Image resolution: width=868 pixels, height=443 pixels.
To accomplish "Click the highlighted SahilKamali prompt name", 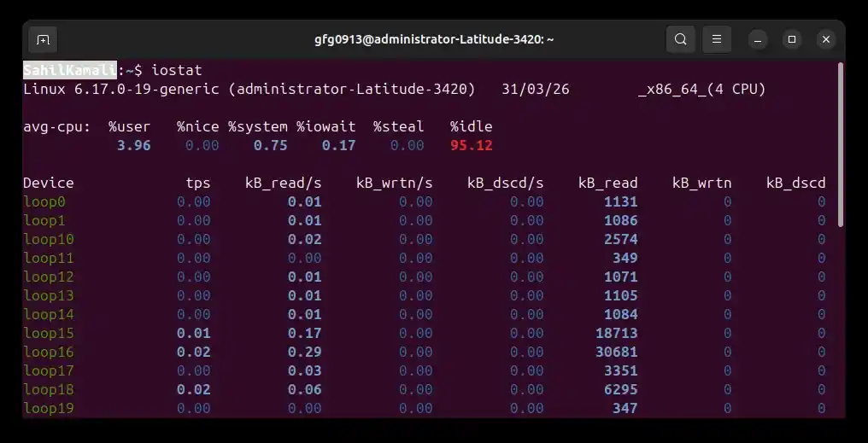I will (x=70, y=70).
